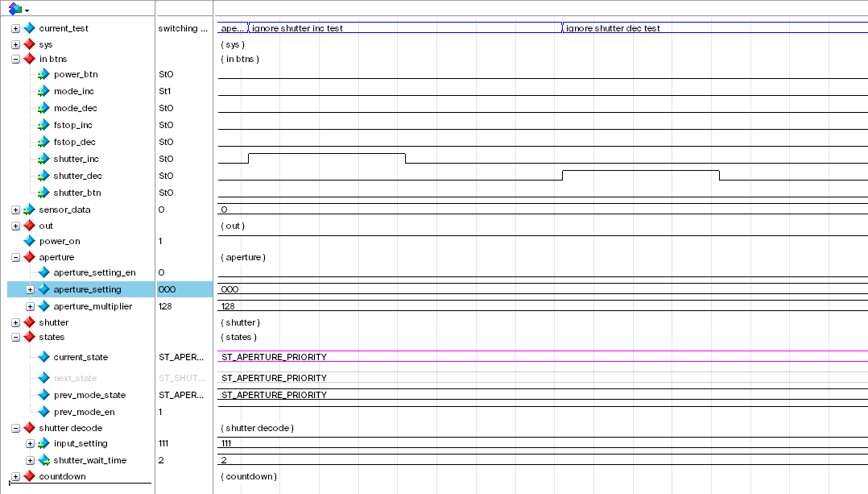Click the sensor_data signal icon
Screen dimensions: 868x494
pos(29,210)
